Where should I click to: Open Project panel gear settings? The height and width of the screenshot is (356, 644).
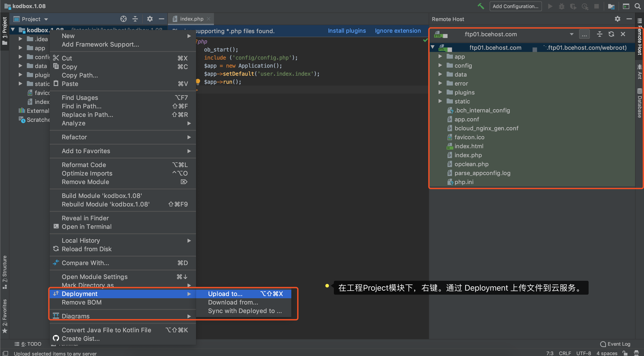(149, 19)
